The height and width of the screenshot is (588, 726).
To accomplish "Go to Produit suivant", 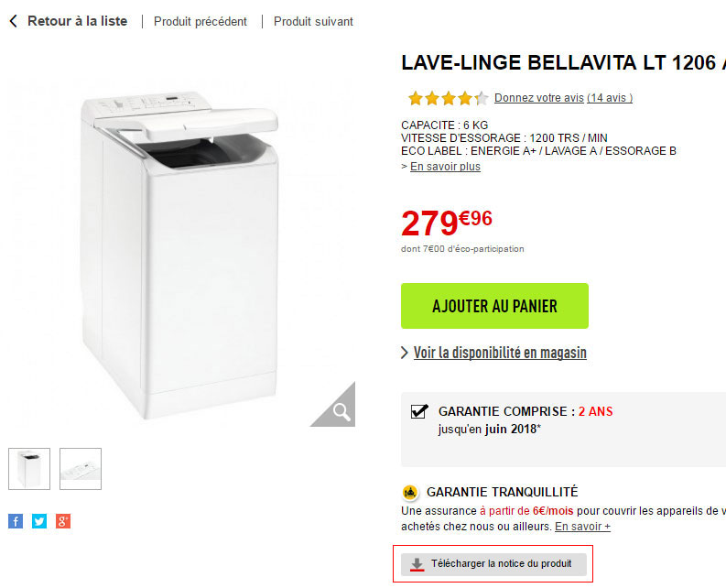I will pyautogui.click(x=313, y=22).
